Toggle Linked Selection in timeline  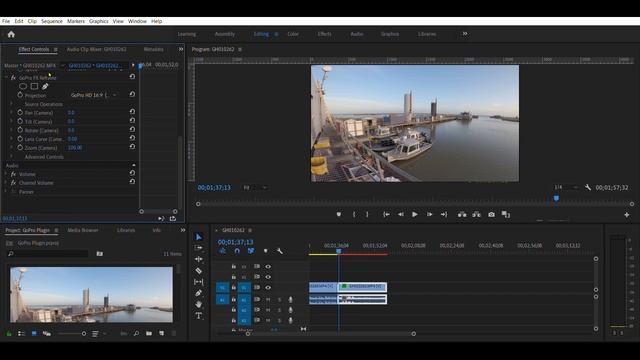251,251
